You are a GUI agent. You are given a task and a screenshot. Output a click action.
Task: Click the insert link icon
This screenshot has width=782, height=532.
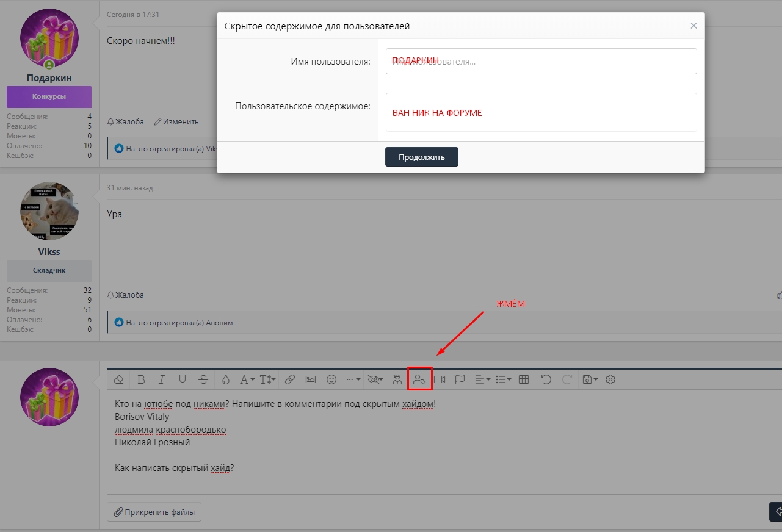tap(290, 379)
